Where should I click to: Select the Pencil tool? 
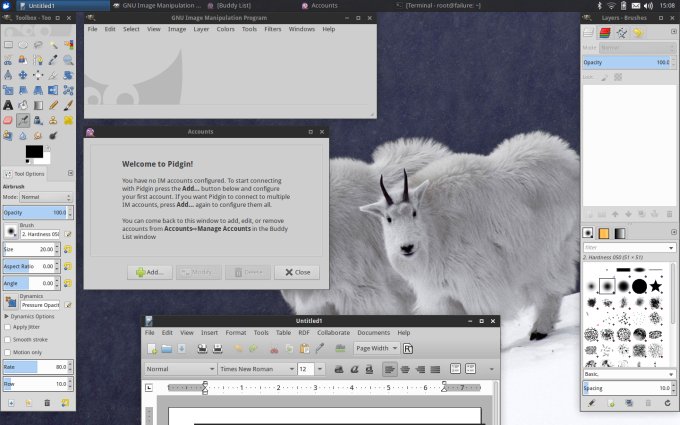coord(53,105)
